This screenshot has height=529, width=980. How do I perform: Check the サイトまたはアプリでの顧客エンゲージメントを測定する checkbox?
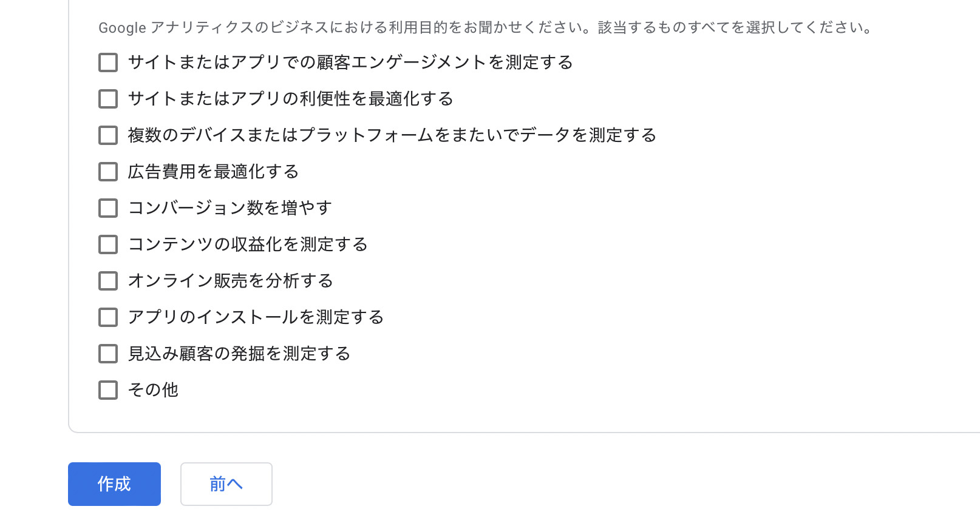[108, 62]
